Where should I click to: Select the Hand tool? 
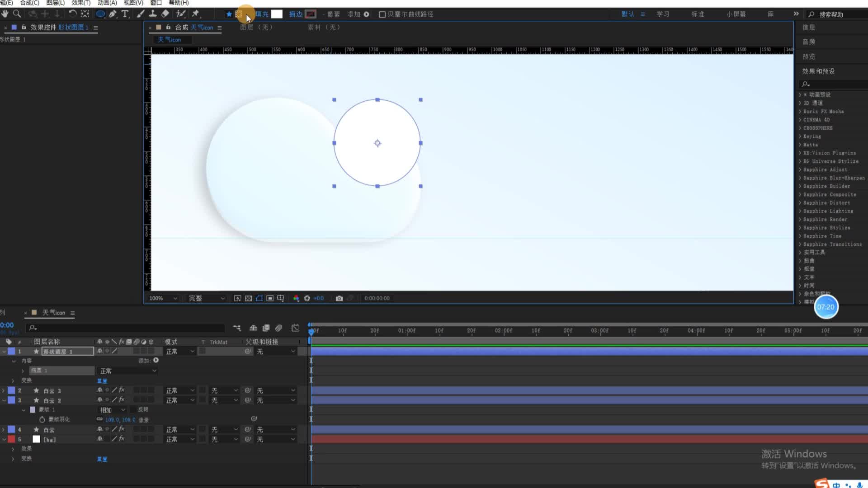point(5,14)
